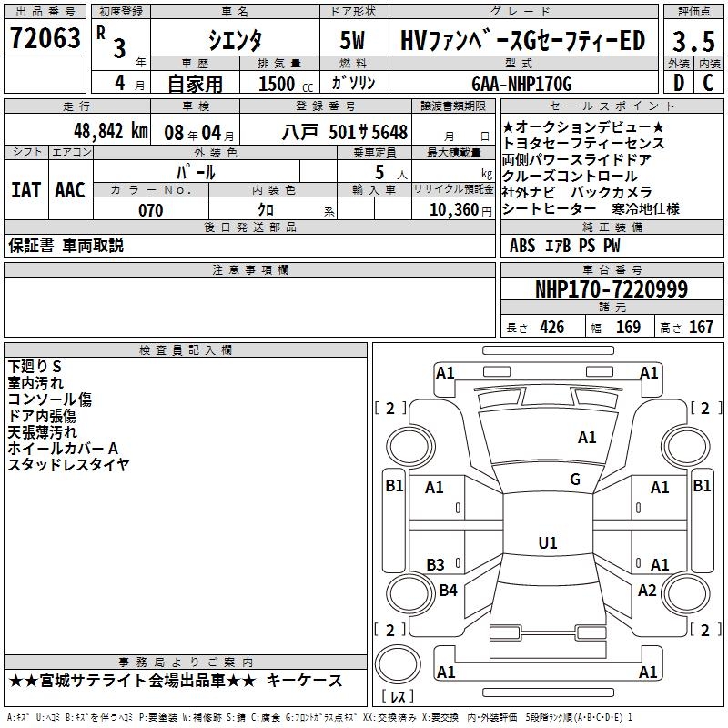728x728 pixels.
Task: Select the inspector note ドア内張傷
Action: pyautogui.click(x=42, y=416)
